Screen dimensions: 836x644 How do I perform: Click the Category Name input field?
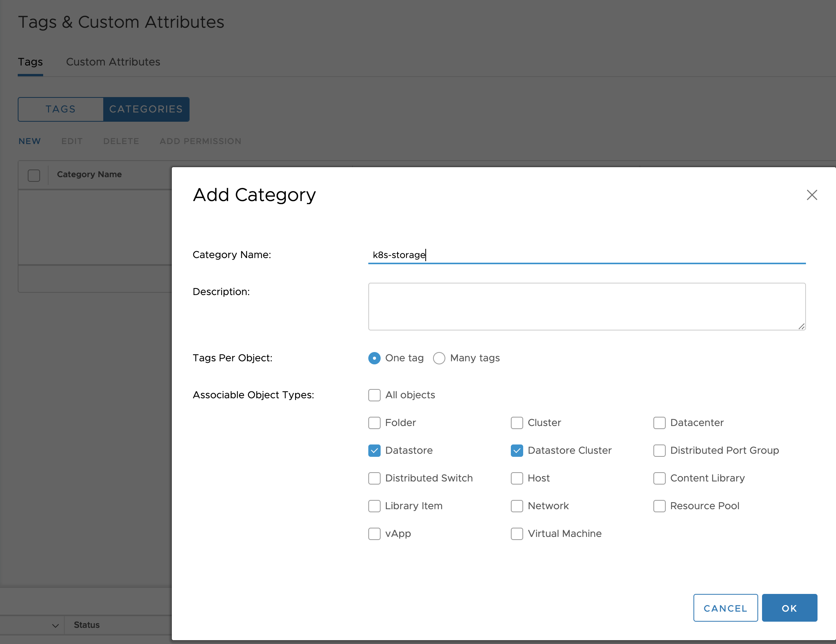coord(586,255)
